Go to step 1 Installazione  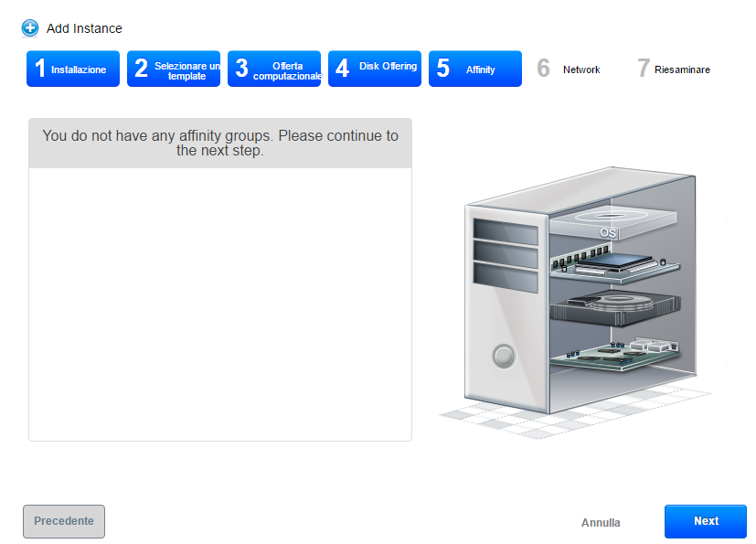coord(73,69)
